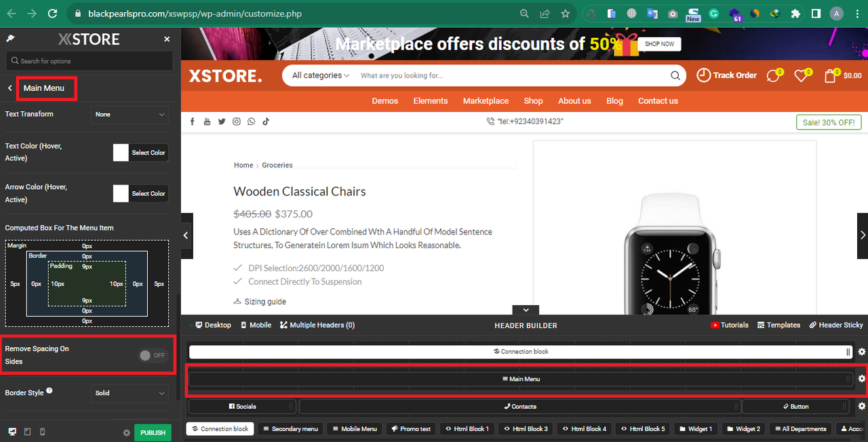The height and width of the screenshot is (442, 868).
Task: Pick Widget 1 element chip
Action: click(695, 429)
